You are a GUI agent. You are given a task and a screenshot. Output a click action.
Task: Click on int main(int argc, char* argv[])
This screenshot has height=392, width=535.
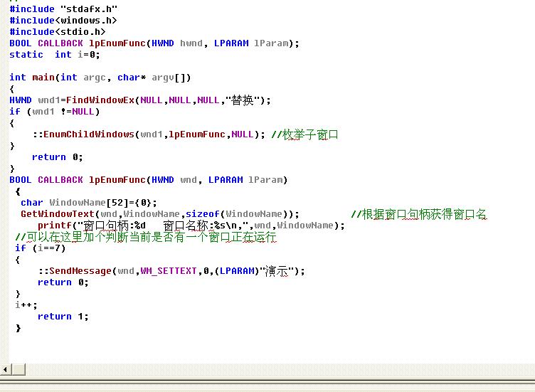click(x=100, y=78)
